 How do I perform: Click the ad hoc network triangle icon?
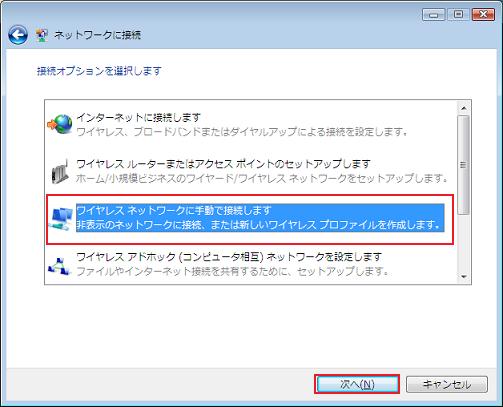59,266
